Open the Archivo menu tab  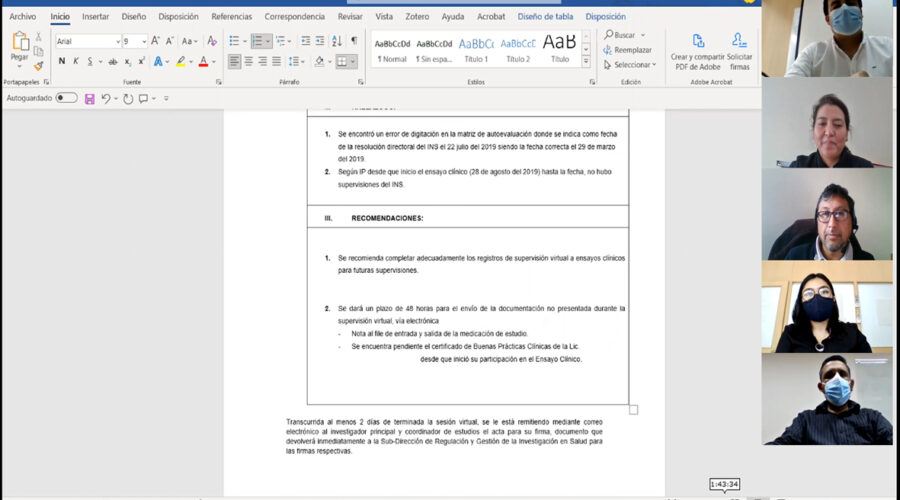pos(22,17)
